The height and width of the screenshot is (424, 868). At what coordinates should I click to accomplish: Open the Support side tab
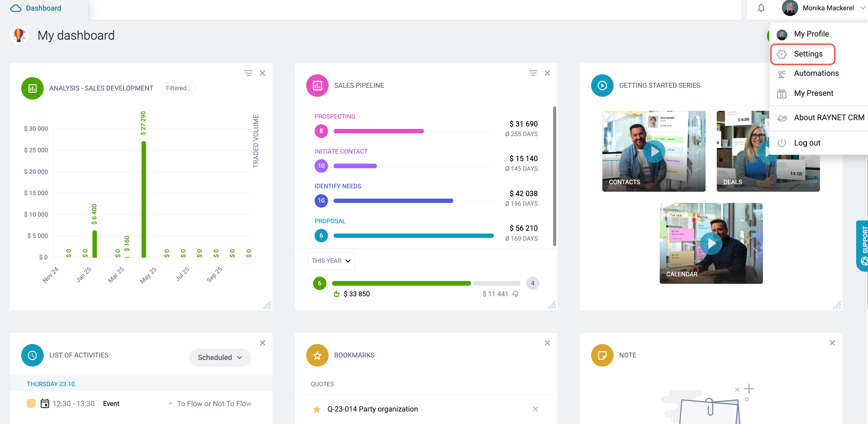pos(863,245)
